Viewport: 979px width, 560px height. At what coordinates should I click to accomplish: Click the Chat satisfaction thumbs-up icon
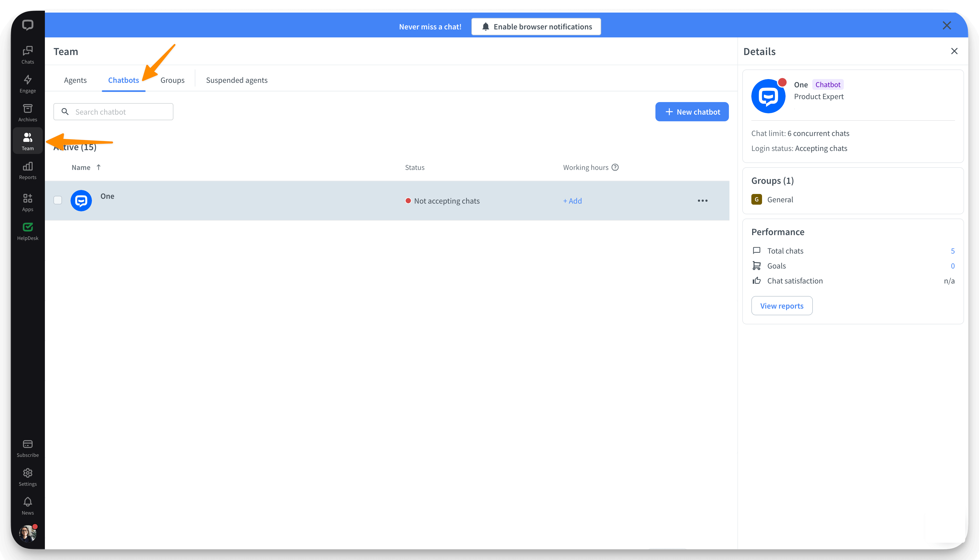pyautogui.click(x=756, y=281)
